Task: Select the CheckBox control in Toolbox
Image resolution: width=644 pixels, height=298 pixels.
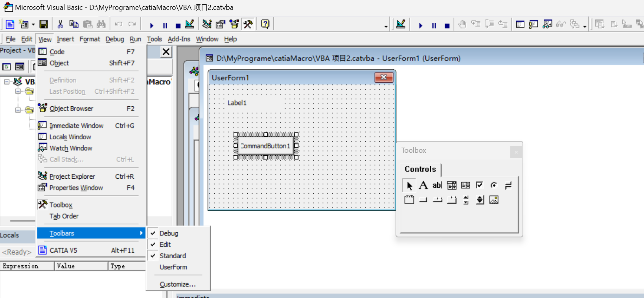Action: tap(479, 185)
